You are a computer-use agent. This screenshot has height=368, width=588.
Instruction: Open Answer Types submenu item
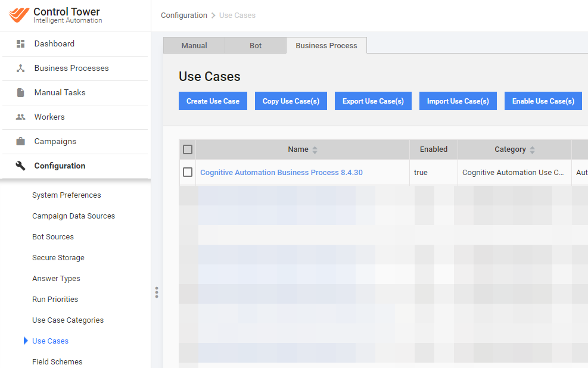coord(56,279)
